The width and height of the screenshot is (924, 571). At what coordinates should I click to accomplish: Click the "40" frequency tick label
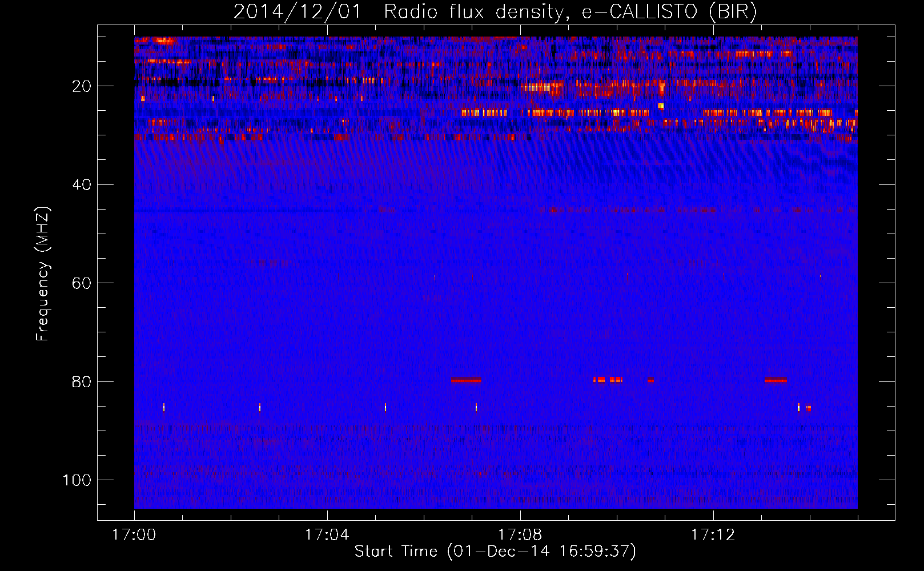click(x=82, y=185)
